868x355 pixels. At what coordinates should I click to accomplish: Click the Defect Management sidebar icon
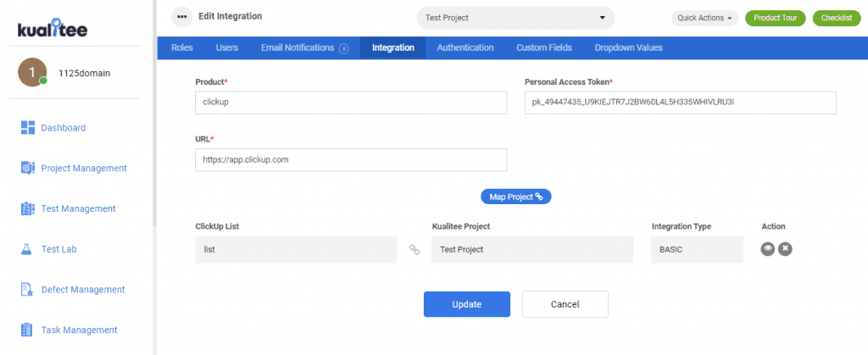(28, 290)
